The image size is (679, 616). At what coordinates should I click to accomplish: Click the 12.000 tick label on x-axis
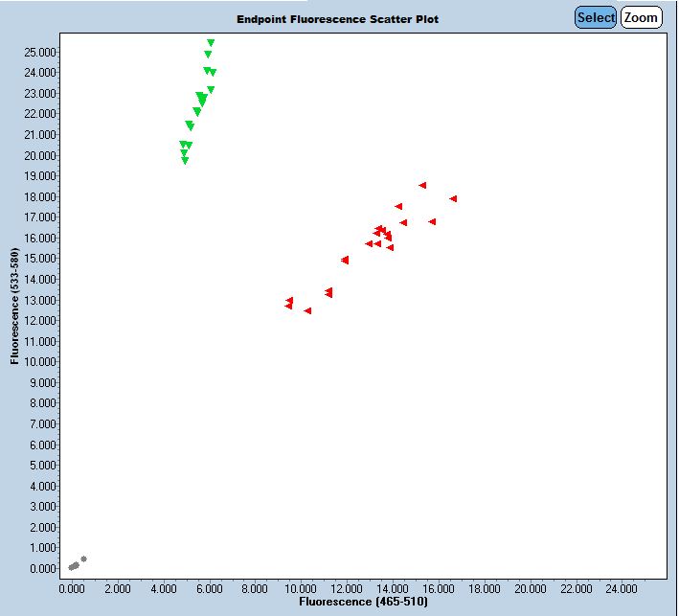pos(346,587)
